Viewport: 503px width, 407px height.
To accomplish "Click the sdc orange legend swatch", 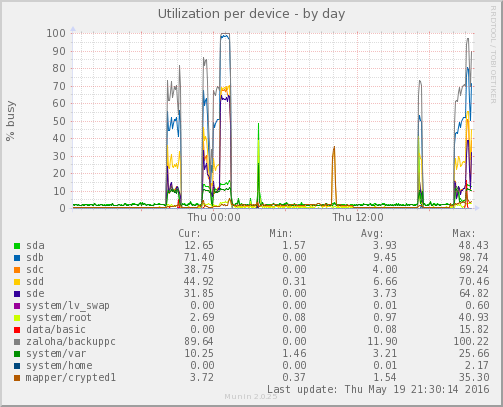I will [x=17, y=270].
